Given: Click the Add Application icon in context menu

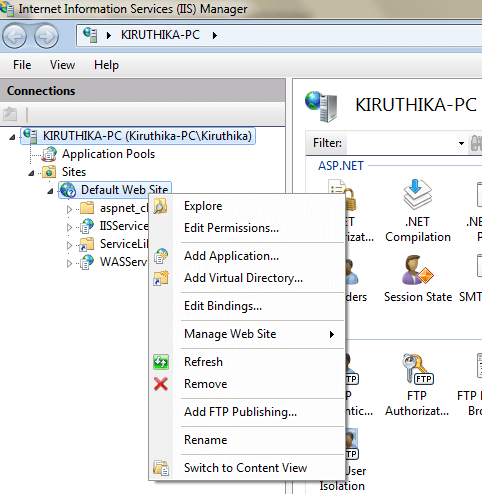Looking at the screenshot, I should coord(161,256).
